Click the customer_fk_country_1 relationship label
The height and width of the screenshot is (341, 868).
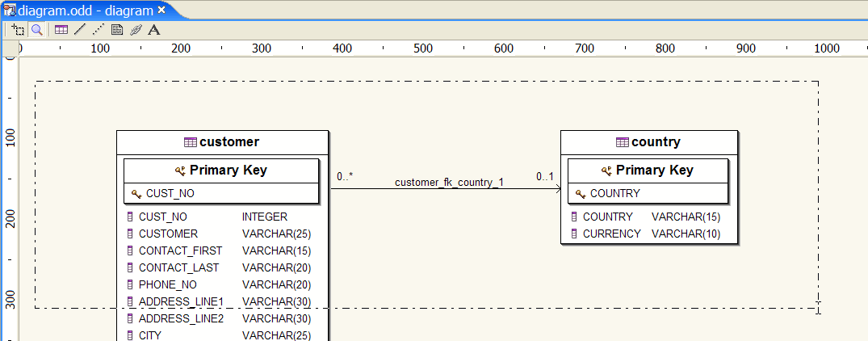point(449,182)
